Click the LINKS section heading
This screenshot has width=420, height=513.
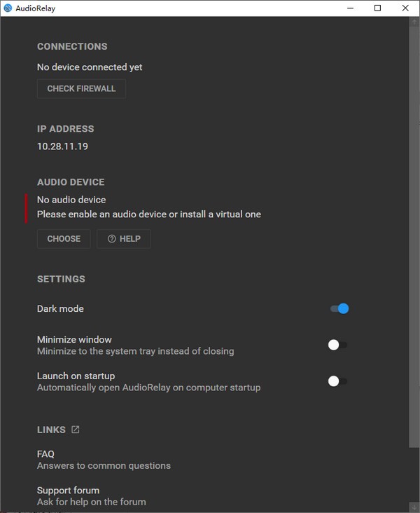click(51, 430)
